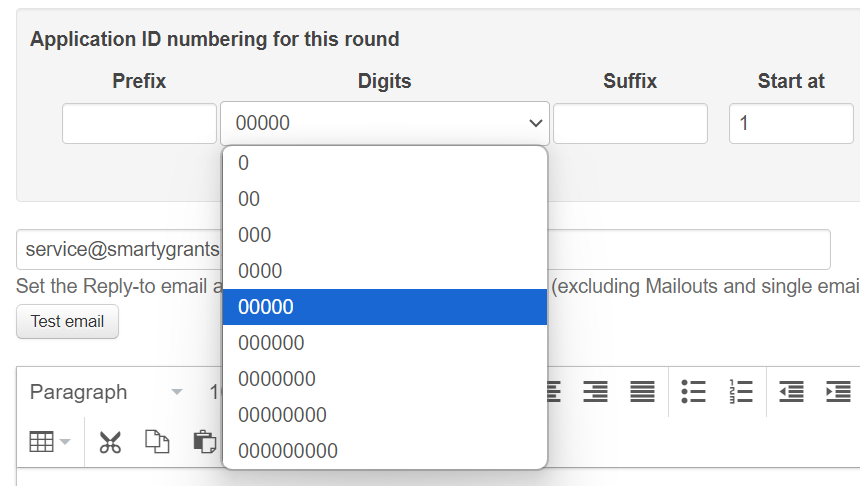Select the single '0' digits option

tap(384, 163)
